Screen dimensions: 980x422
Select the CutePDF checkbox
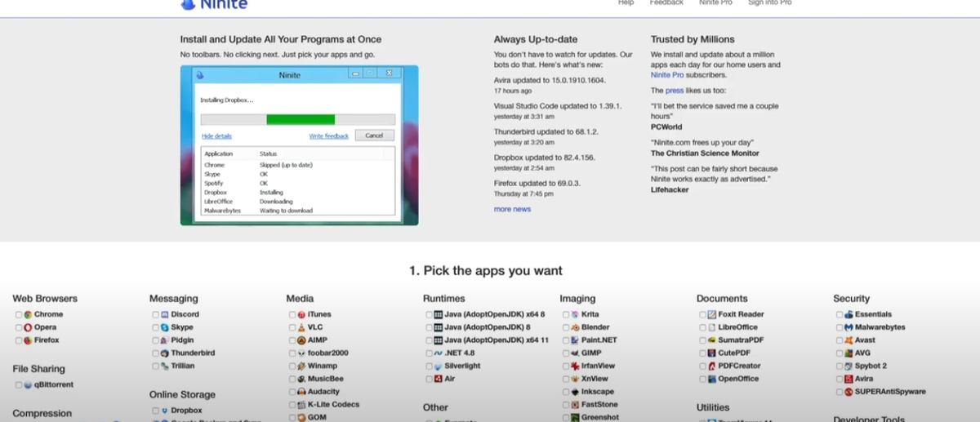(x=702, y=353)
